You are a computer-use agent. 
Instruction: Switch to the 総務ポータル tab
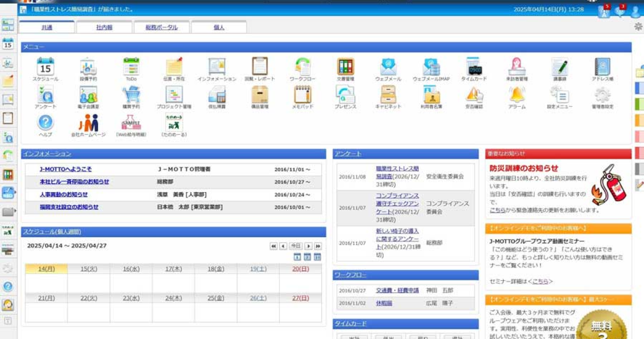point(161,27)
